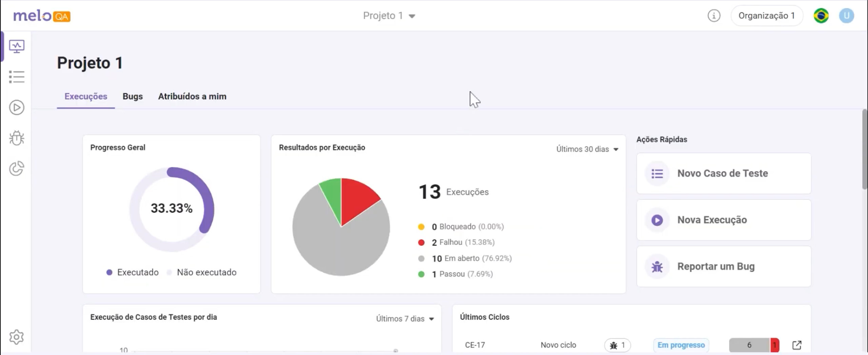
Task: Change language via the Brazil flag icon
Action: pos(821,16)
